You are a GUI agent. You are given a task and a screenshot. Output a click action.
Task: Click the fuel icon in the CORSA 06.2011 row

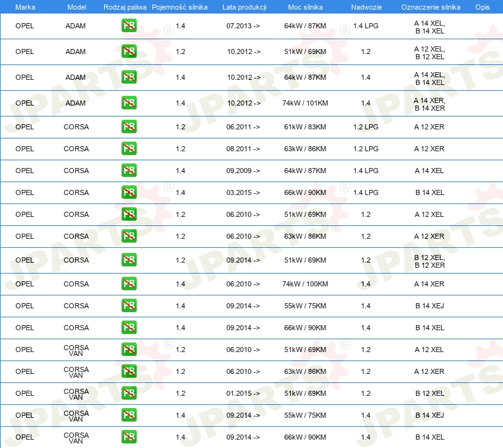click(x=129, y=126)
